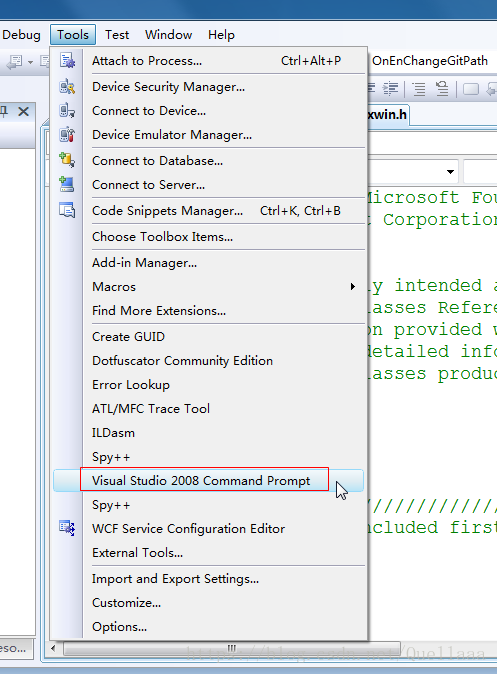Choose Attach to Process menu entry
The image size is (497, 674).
pos(209,61)
